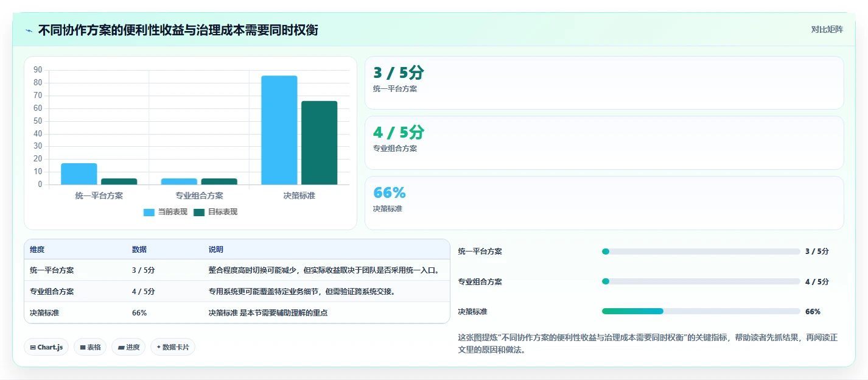Click the description starting with 整合程度高时
The width and height of the screenshot is (868, 380).
pos(324,270)
